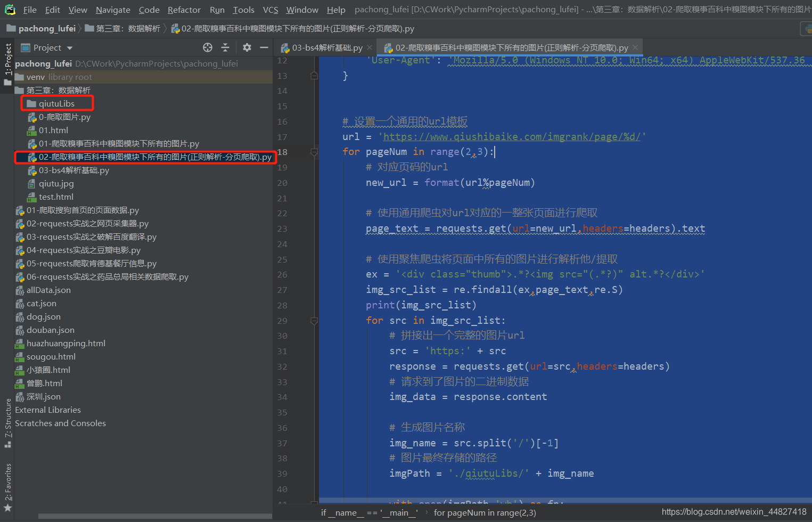This screenshot has height=522, width=812.
Task: Open the File menu
Action: tap(30, 10)
